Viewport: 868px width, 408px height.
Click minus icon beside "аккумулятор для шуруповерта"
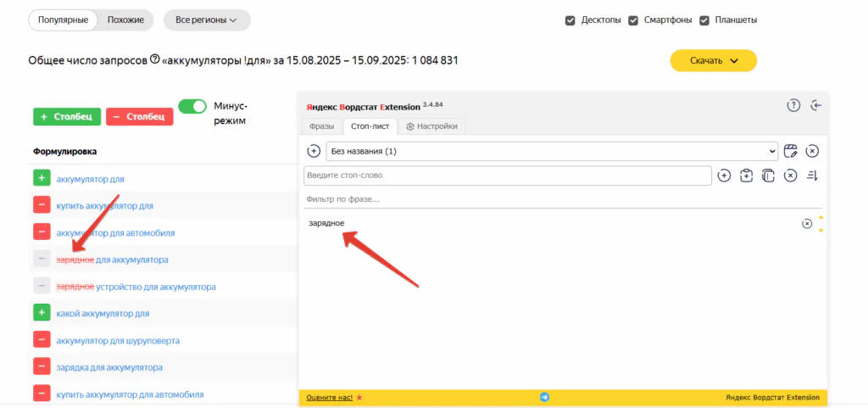pyautogui.click(x=42, y=340)
